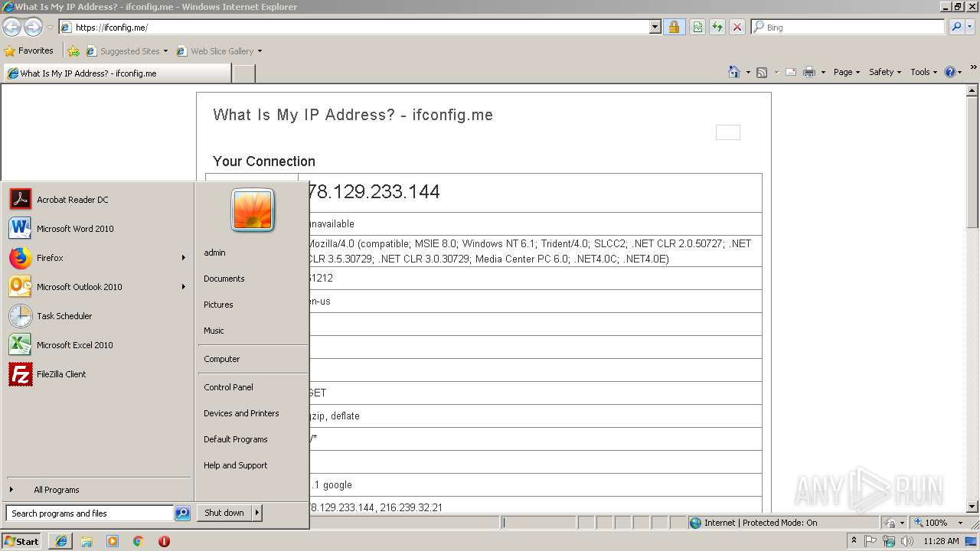Launch FileZilla Client from Start menu
The height and width of the screenshot is (551, 980).
[96, 374]
